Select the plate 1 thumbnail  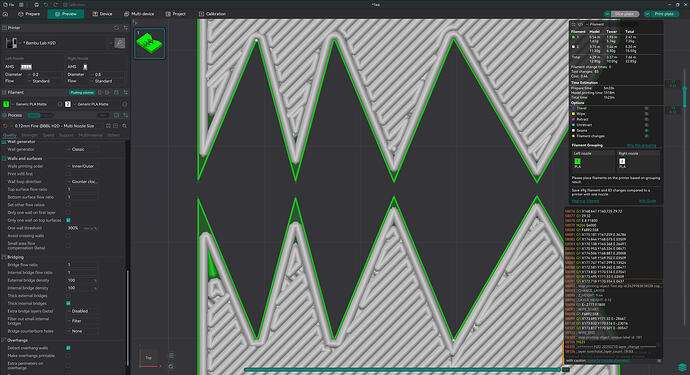[x=150, y=43]
